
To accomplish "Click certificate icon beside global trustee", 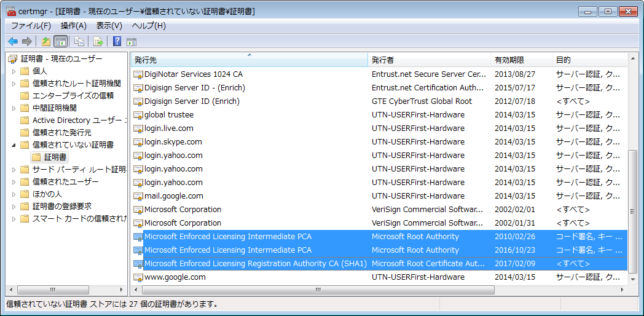I will [138, 115].
